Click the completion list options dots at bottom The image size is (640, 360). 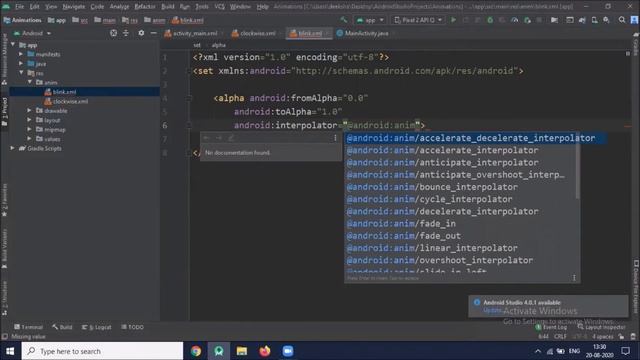574,278
